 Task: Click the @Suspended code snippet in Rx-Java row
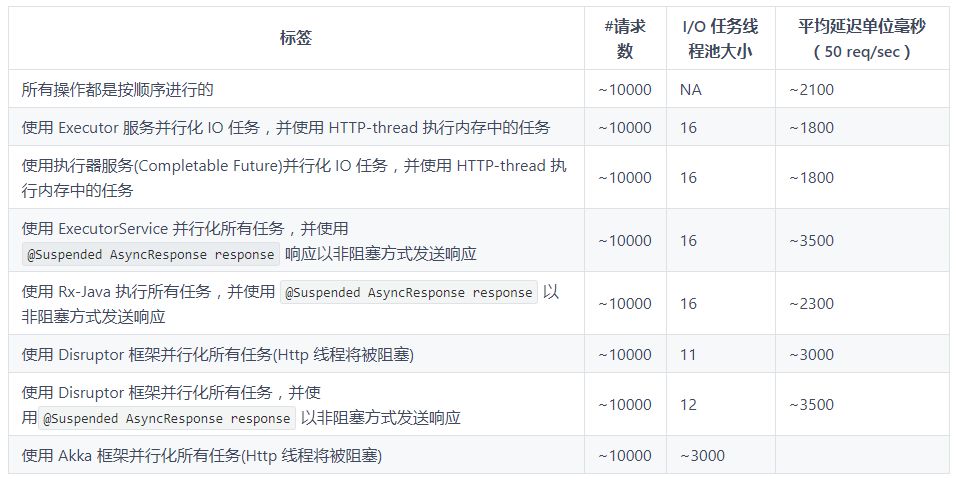pos(408,293)
